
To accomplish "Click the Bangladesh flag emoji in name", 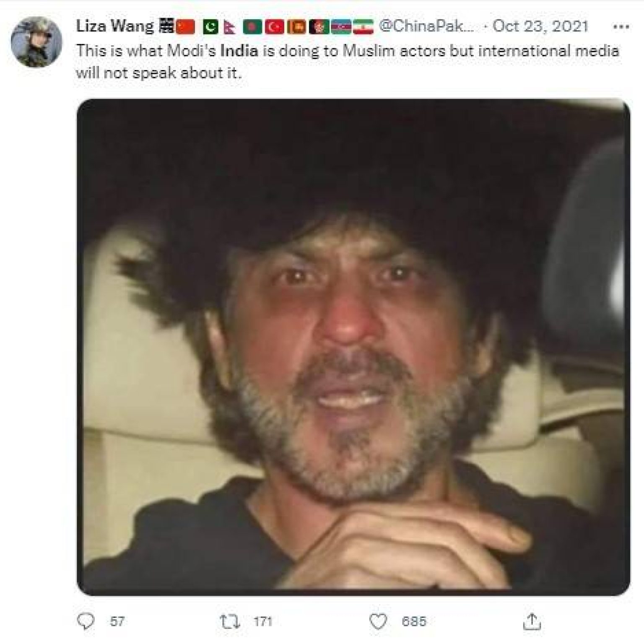I will click(253, 27).
